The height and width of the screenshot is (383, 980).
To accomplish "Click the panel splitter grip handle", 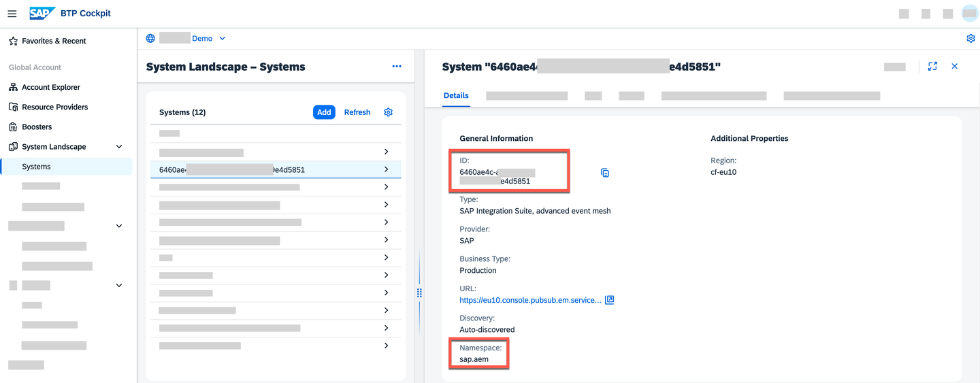I will [419, 293].
